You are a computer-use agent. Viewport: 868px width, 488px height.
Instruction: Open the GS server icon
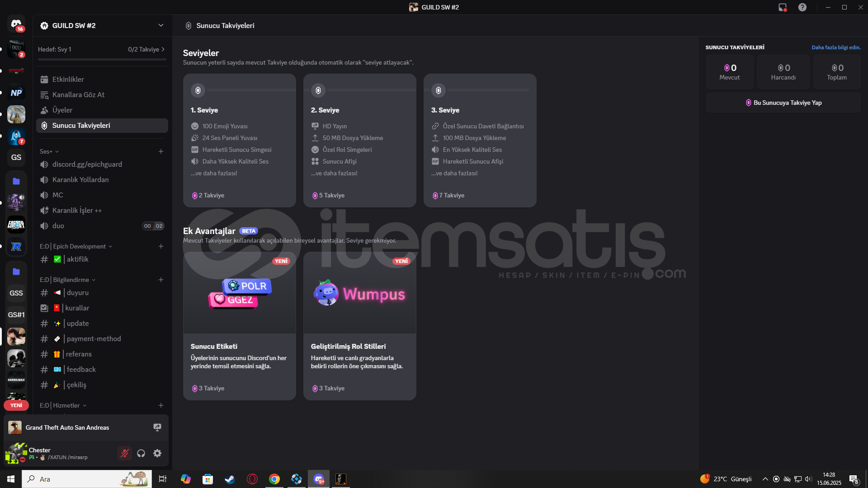click(16, 157)
